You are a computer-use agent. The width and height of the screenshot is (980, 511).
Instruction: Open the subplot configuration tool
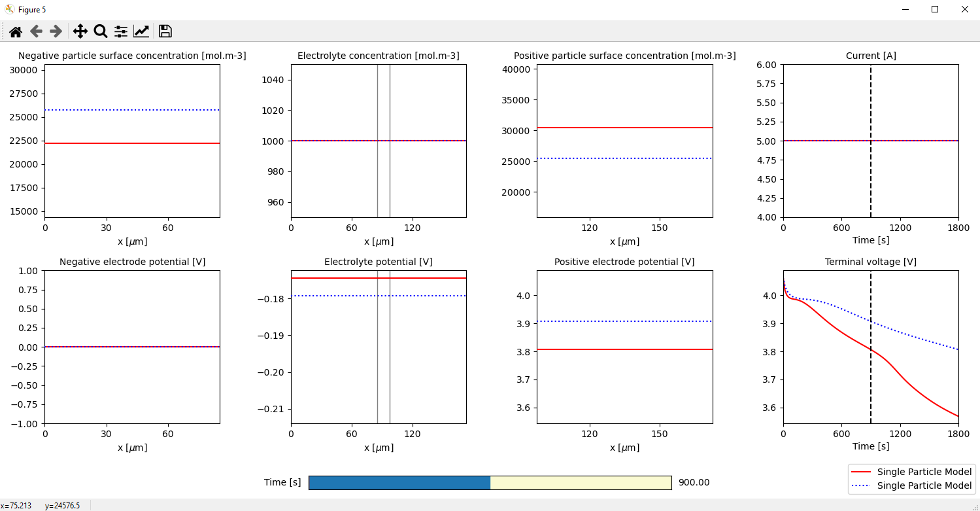click(x=120, y=31)
